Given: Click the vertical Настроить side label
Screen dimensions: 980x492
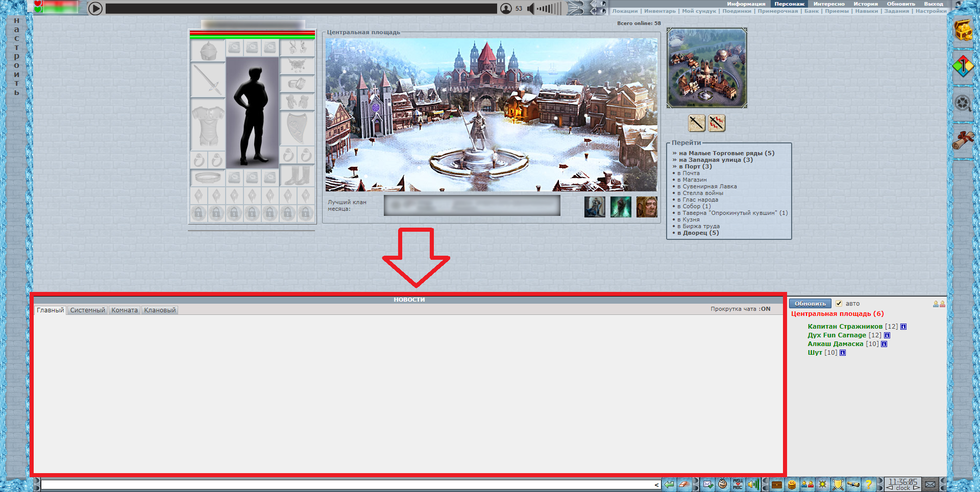Looking at the screenshot, I should coord(16,57).
